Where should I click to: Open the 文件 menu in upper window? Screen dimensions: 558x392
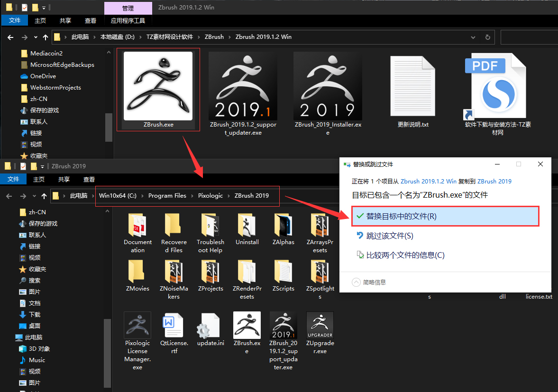pyautogui.click(x=15, y=20)
